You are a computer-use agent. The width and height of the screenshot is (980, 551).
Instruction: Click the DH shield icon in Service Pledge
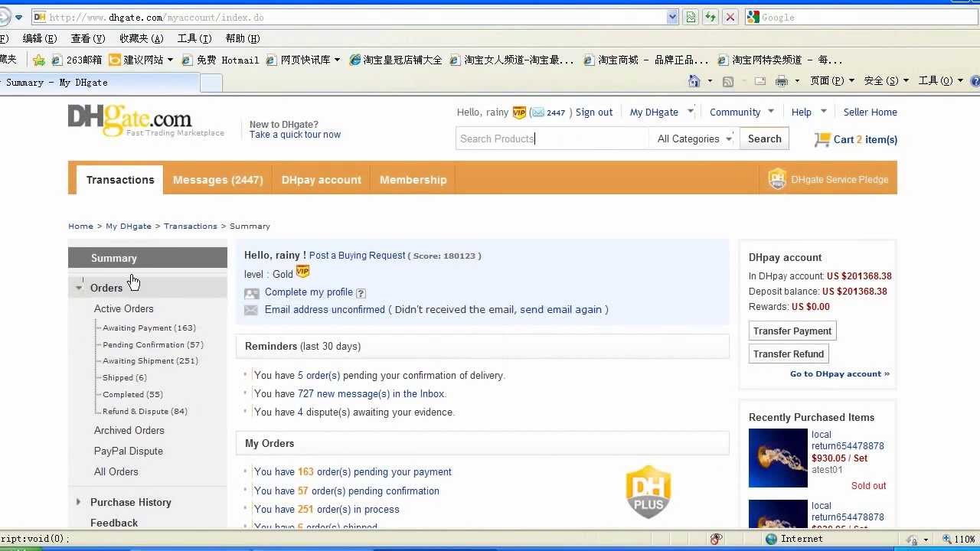point(777,179)
